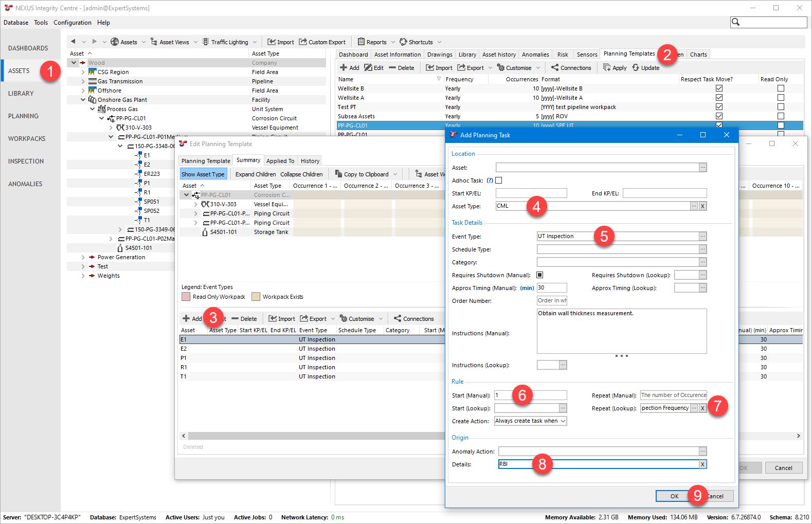Switch to the Applied To tab

(280, 161)
